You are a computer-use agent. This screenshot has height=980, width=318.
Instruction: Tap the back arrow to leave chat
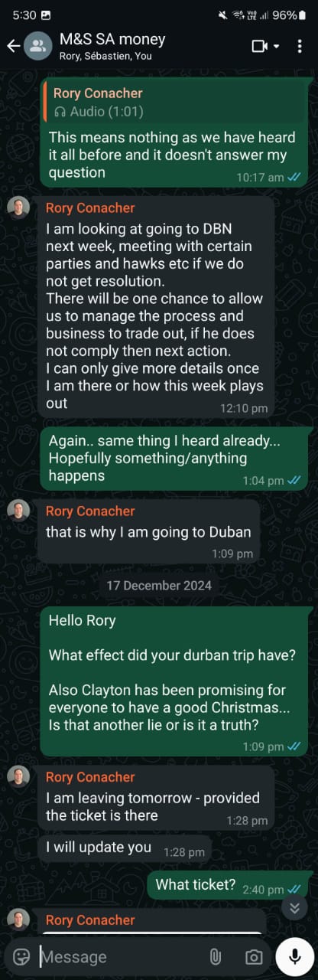pos(13,46)
